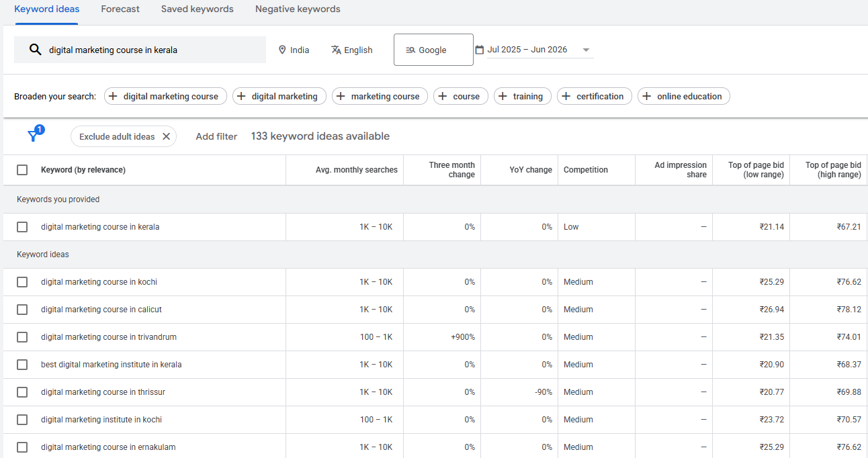Check the 'best digital marketing institute in kerala' row
The width and height of the screenshot is (868, 458).
coord(22,365)
